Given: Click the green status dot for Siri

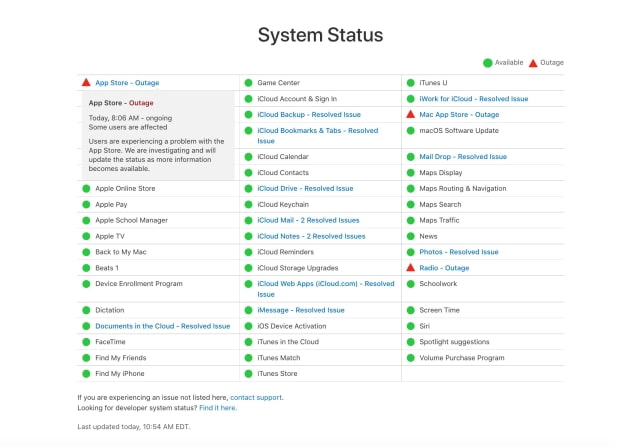Looking at the screenshot, I should (x=410, y=326).
